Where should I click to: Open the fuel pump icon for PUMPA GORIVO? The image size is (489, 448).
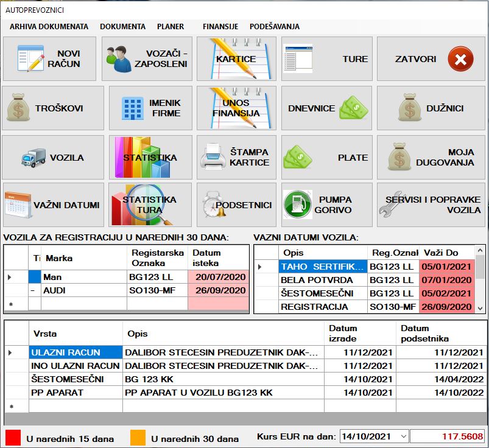pos(297,205)
